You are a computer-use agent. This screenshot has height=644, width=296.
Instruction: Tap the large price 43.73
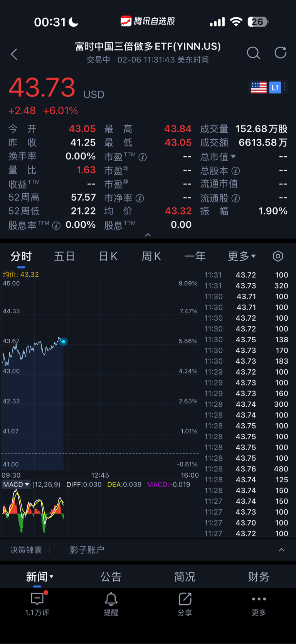pos(42,88)
